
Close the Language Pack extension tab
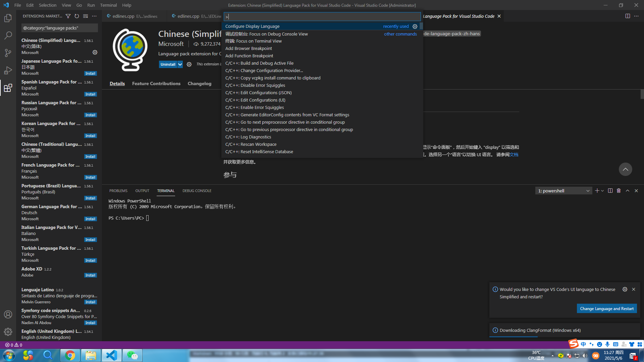pos(499,16)
